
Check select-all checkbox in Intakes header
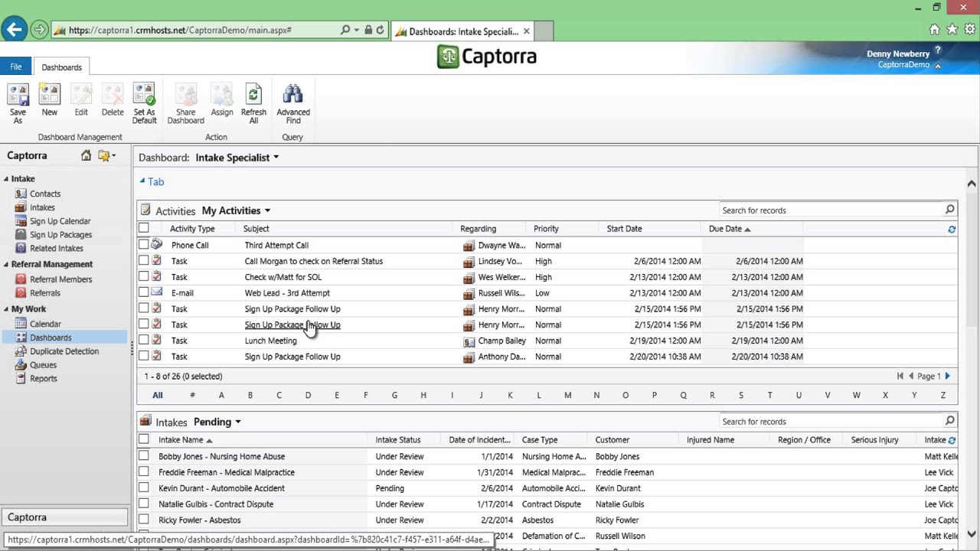click(144, 439)
